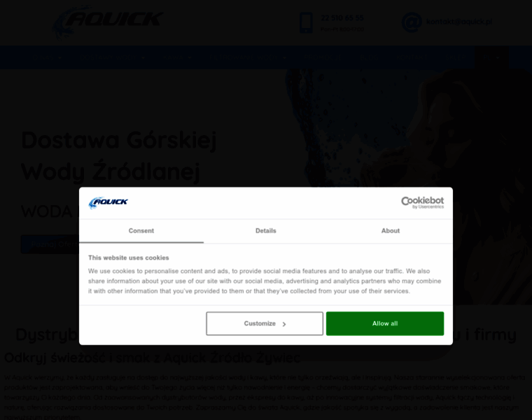Open the Cookiebot by Usercentrics logo link
The image size is (532, 420).
tap(422, 202)
